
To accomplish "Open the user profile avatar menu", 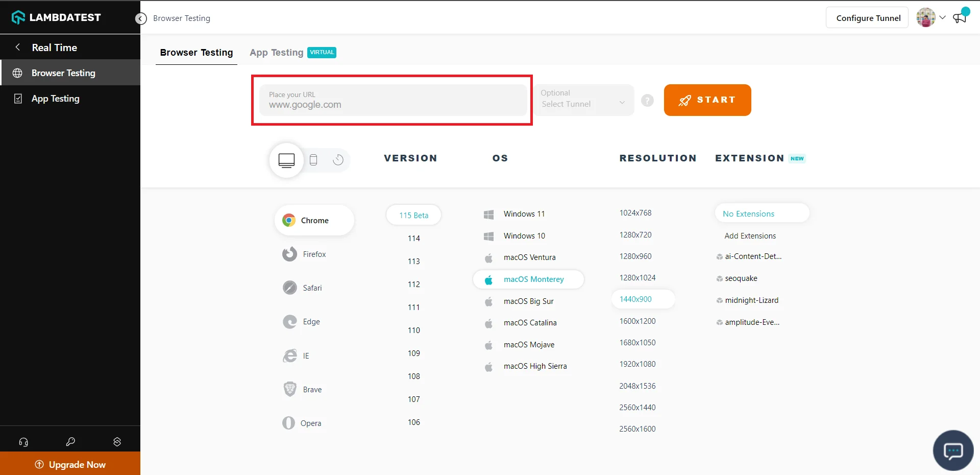I will coord(930,17).
